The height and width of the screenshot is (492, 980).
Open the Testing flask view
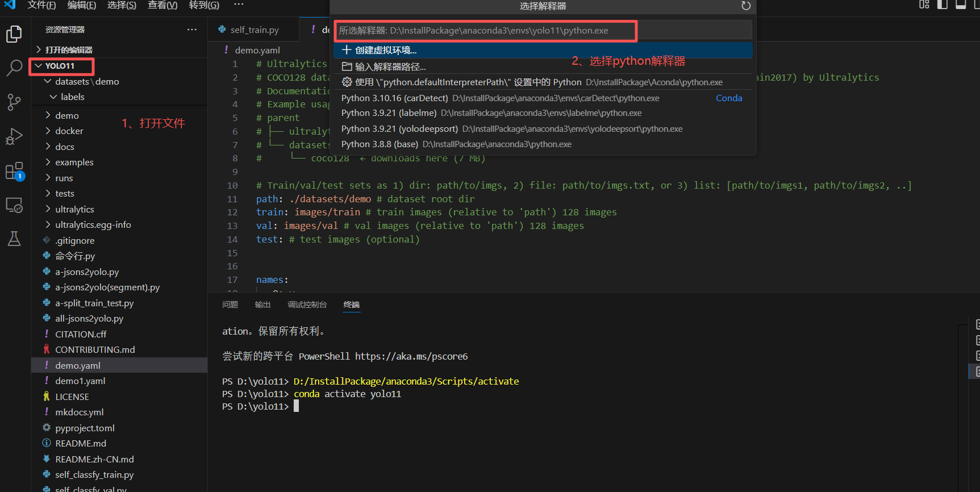[14, 239]
